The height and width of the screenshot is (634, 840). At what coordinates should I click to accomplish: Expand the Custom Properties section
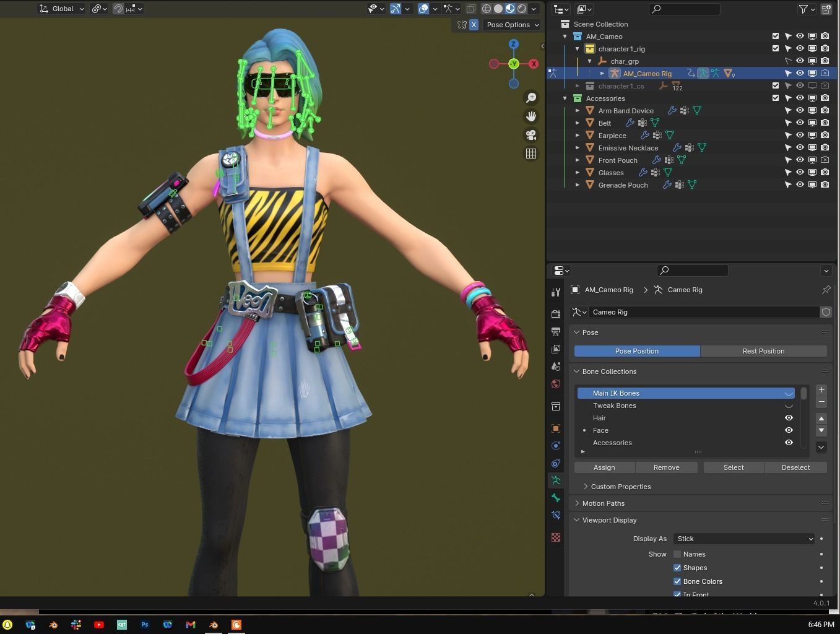coord(586,487)
